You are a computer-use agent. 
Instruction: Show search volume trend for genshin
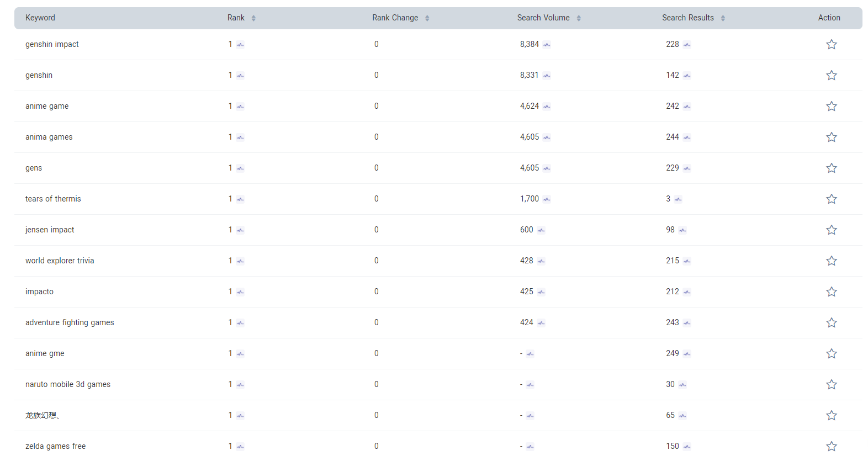(547, 76)
